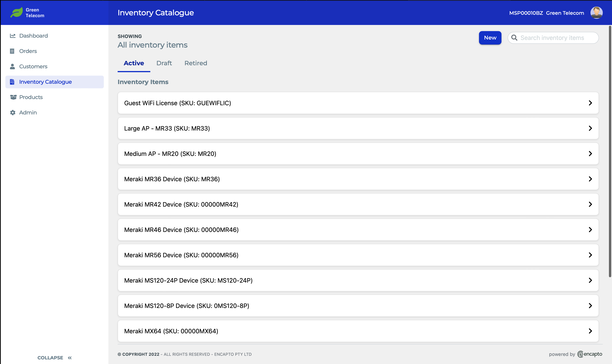Image resolution: width=612 pixels, height=364 pixels.
Task: Focus the Search inventory items field
Action: [553, 38]
